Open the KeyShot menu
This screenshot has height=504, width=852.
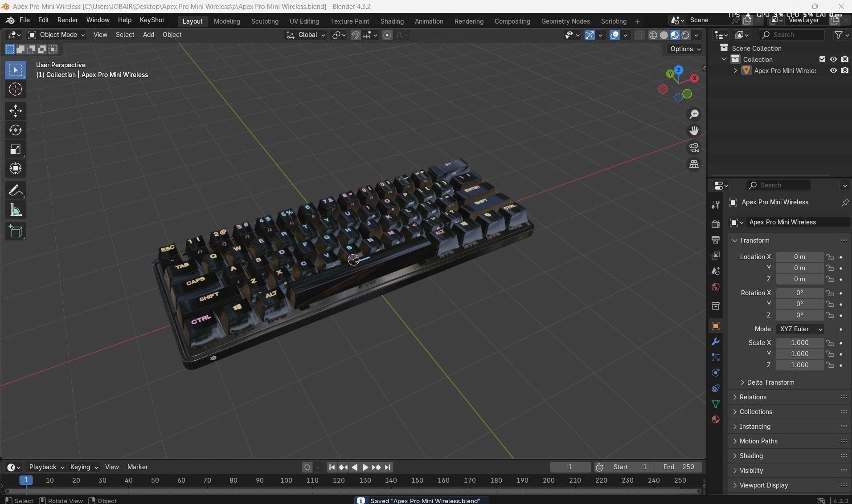pyautogui.click(x=152, y=20)
